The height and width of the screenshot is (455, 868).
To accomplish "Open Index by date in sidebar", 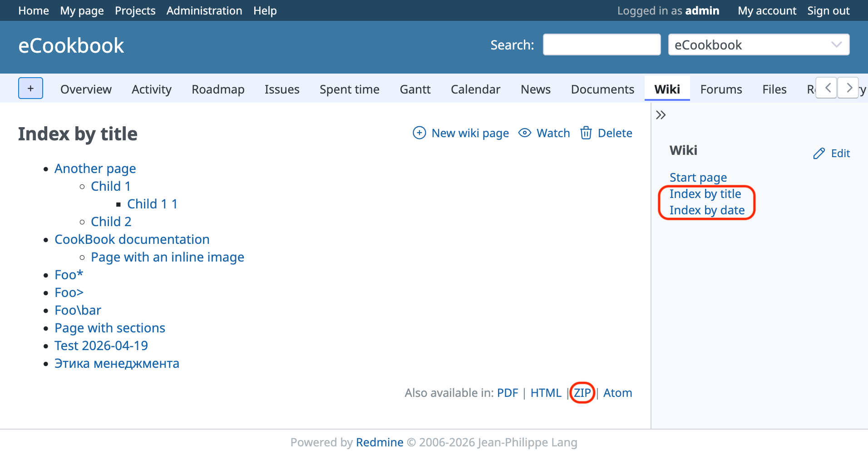I will [706, 210].
